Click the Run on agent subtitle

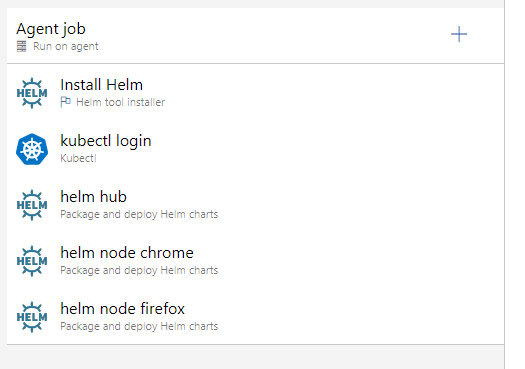tap(66, 46)
